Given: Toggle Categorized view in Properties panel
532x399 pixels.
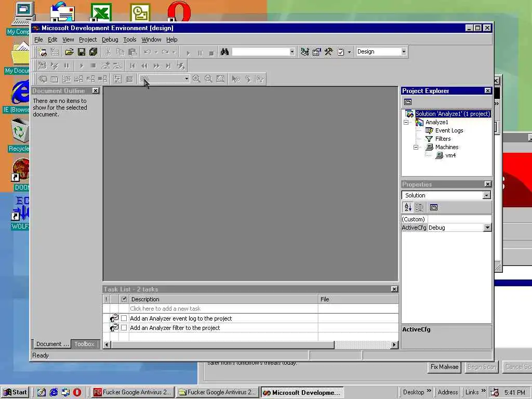Looking at the screenshot, I should pyautogui.click(x=419, y=207).
